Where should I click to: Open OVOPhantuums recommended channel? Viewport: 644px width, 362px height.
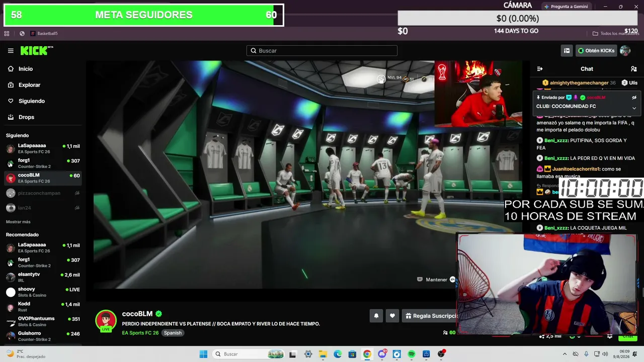point(43,321)
